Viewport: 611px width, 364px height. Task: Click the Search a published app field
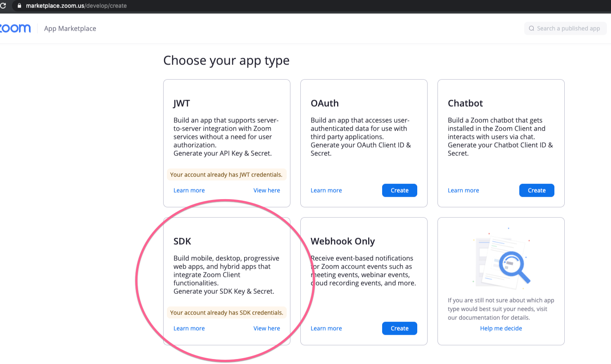point(565,29)
